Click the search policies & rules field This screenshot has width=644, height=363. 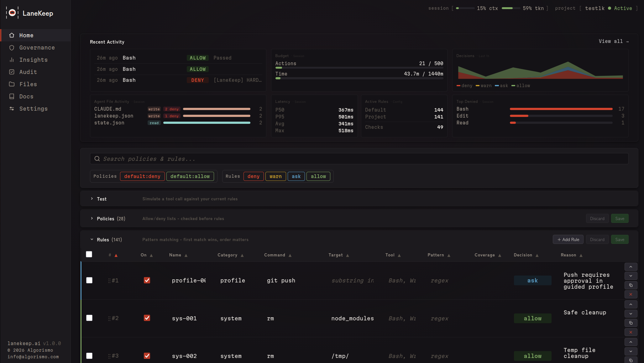tap(313, 159)
